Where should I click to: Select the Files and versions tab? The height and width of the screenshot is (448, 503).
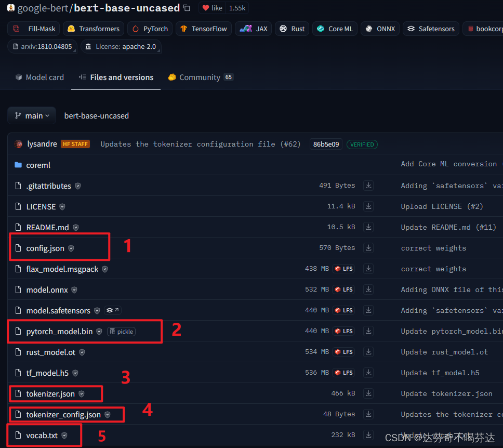click(x=116, y=77)
